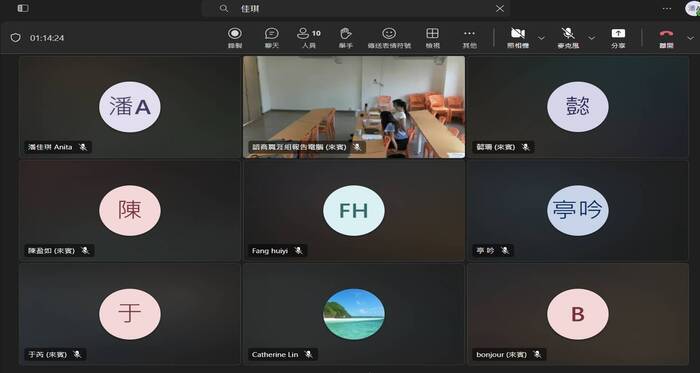Select the live video classroom tile
The width and height of the screenshot is (700, 373).
coord(354,107)
